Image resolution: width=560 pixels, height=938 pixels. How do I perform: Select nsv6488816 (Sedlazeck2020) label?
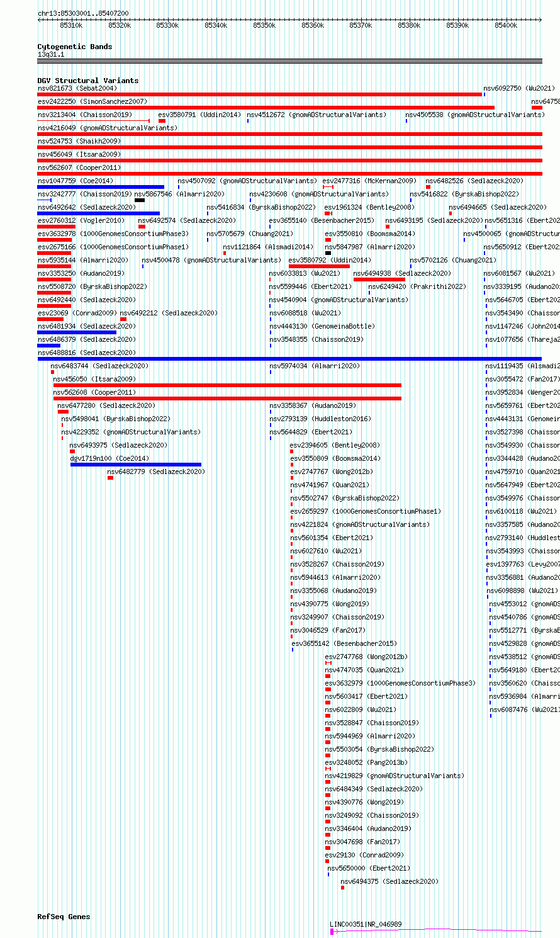pyautogui.click(x=87, y=353)
